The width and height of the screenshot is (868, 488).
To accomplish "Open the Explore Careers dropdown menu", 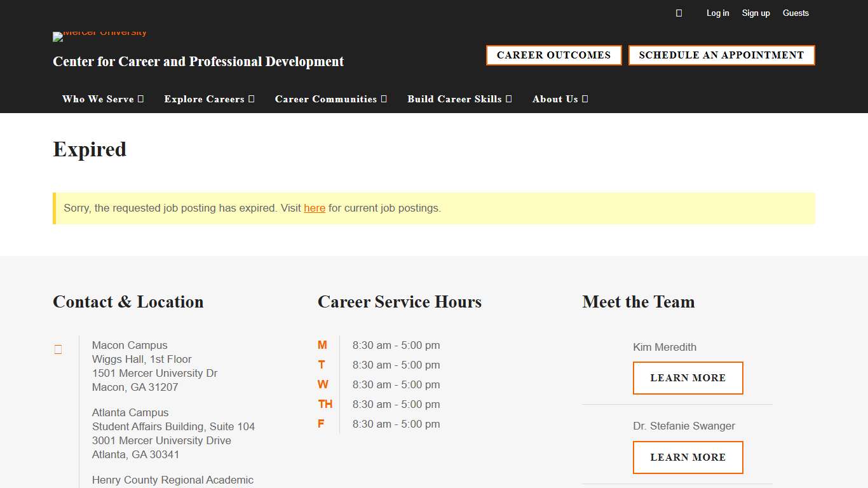I will 209,99.
